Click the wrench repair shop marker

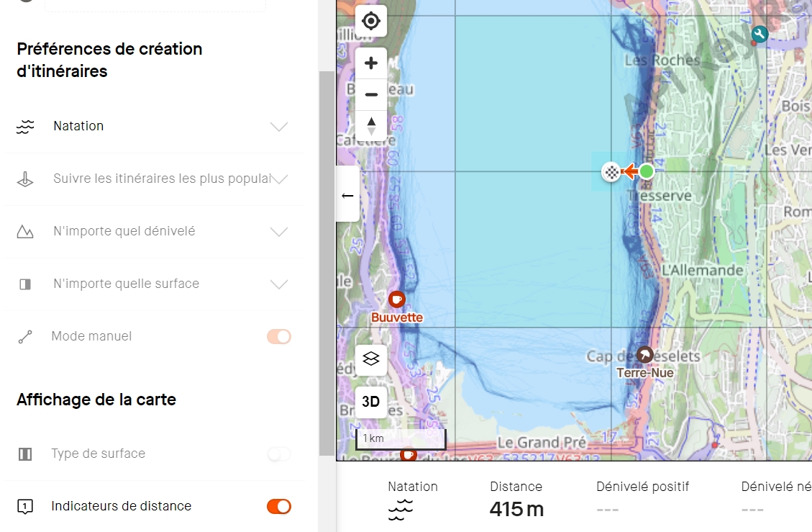759,34
